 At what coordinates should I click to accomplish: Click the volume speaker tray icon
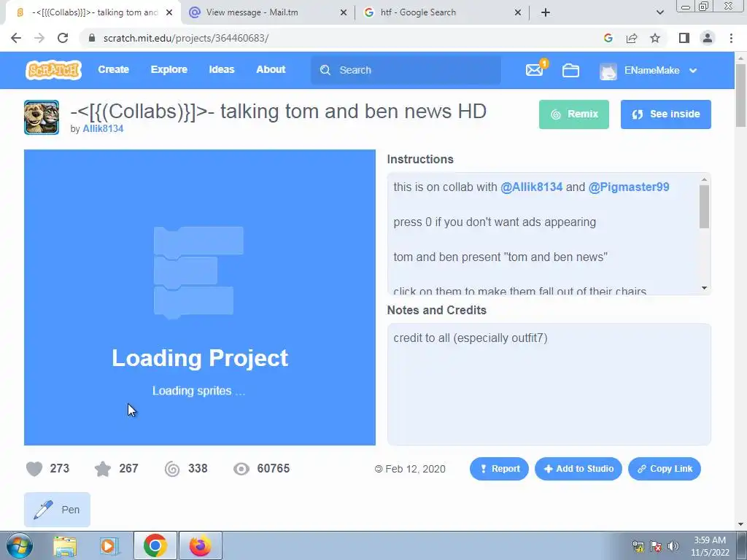coord(673,546)
